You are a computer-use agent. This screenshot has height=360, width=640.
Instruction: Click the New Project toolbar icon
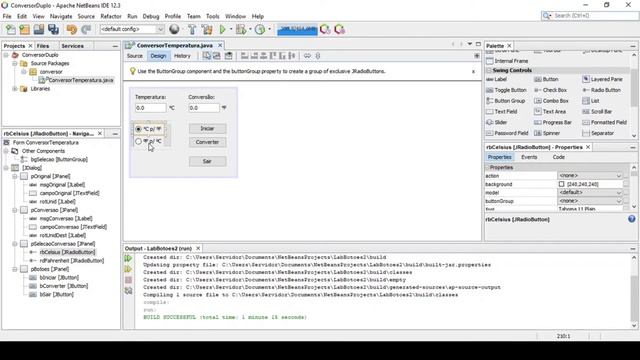coord(24,29)
